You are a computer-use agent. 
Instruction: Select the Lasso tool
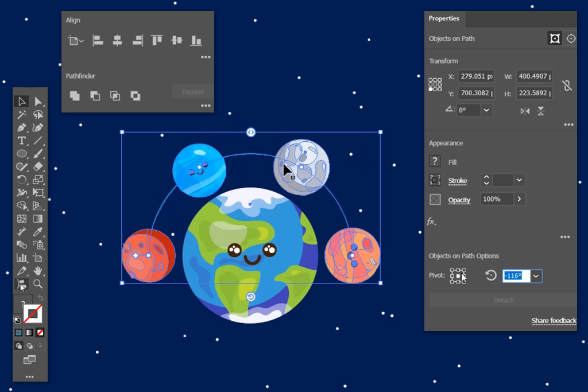point(38,114)
